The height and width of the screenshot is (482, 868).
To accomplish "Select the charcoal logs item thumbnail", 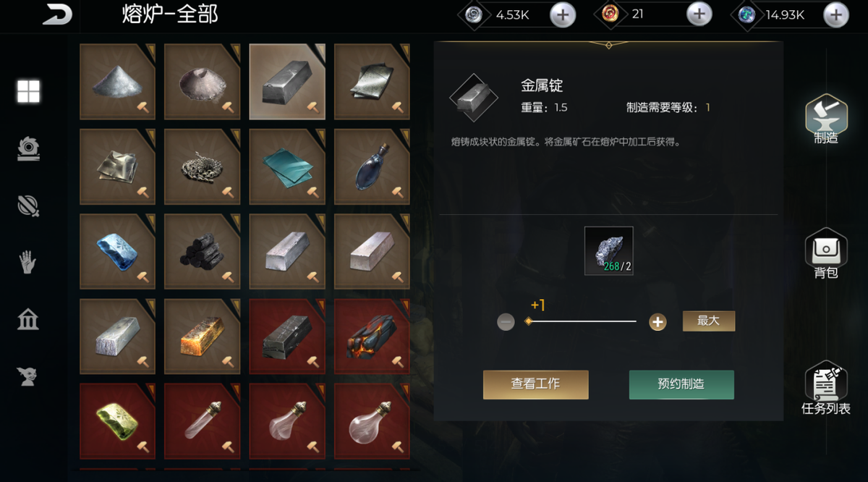I will click(x=203, y=251).
